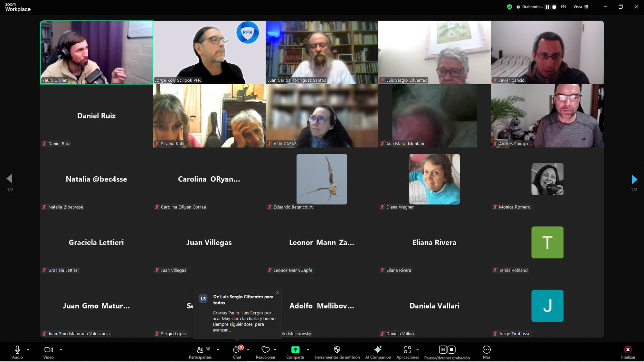Select Leonor Mann Zapfe participant tile
This screenshot has height=362, width=644.
pos(322,243)
